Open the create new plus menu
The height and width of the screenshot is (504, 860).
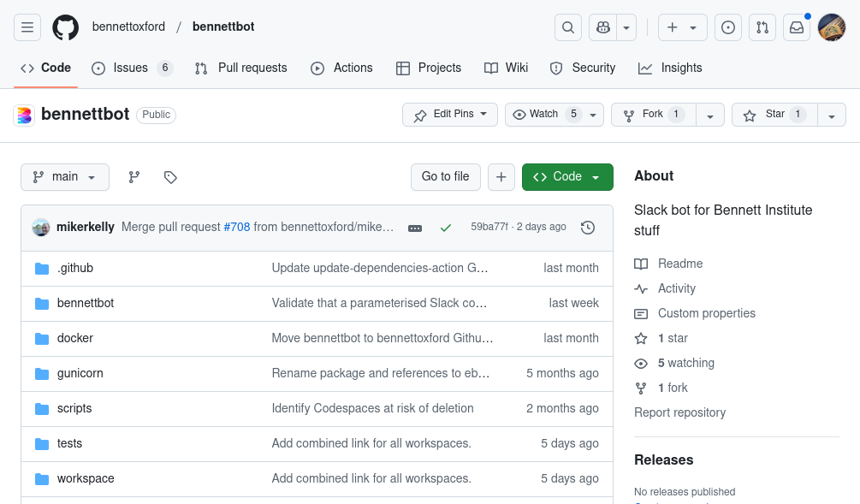click(x=682, y=27)
